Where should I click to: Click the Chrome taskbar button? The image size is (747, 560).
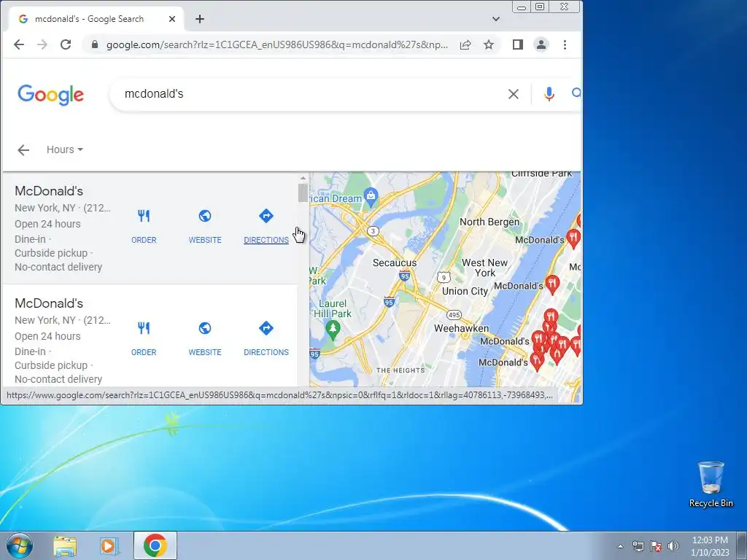tap(155, 545)
